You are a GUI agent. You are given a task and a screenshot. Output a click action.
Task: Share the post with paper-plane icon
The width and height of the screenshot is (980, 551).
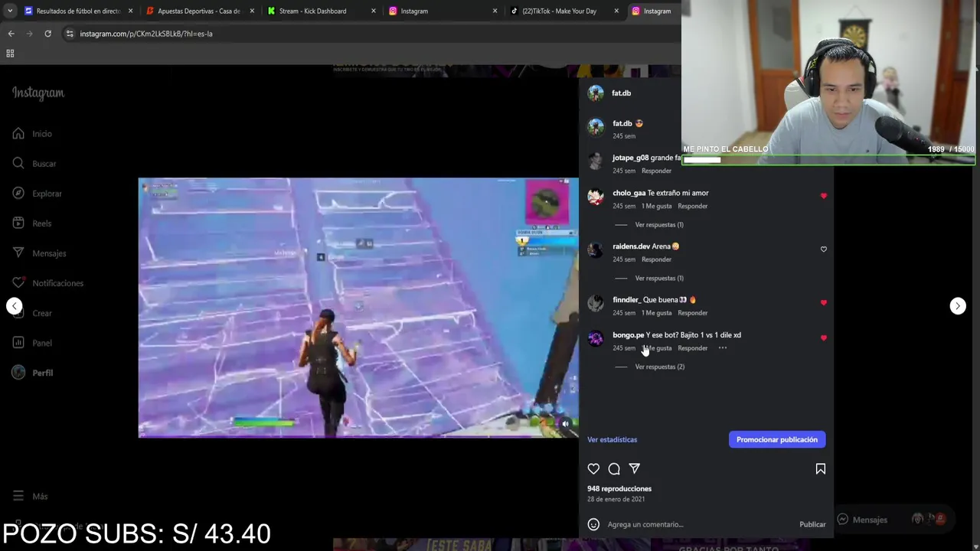click(x=634, y=468)
